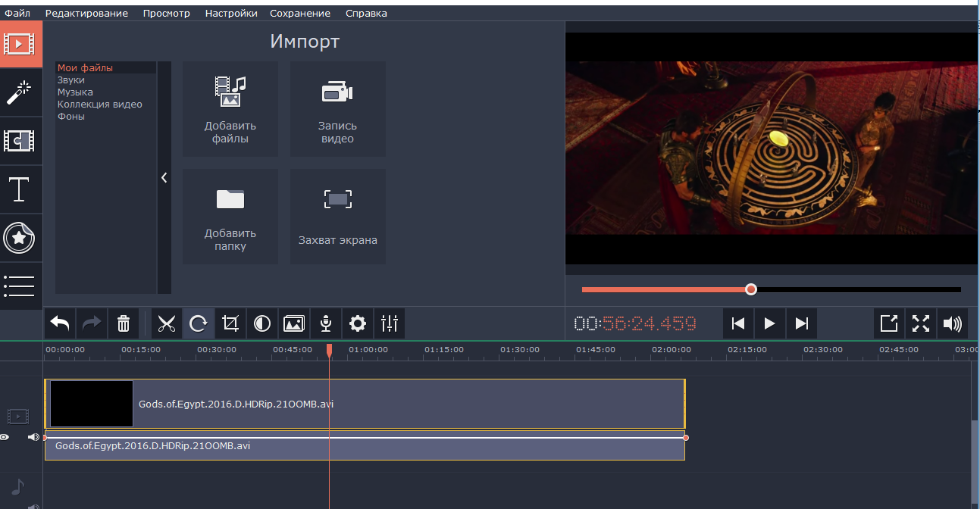Open the Filters magic wand tab
The image size is (980, 509).
pos(20,91)
